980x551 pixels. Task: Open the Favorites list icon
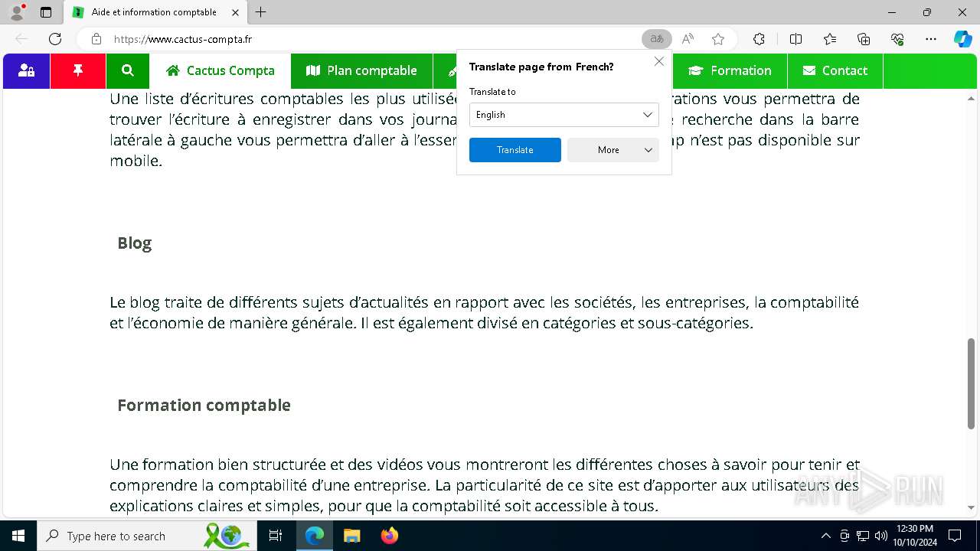(830, 39)
